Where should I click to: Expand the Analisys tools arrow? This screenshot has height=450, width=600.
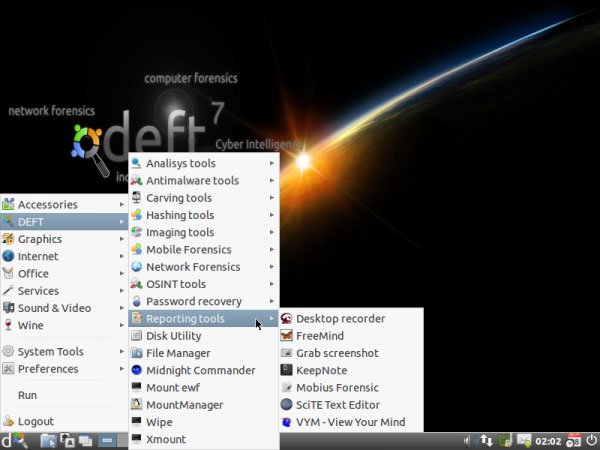272,163
